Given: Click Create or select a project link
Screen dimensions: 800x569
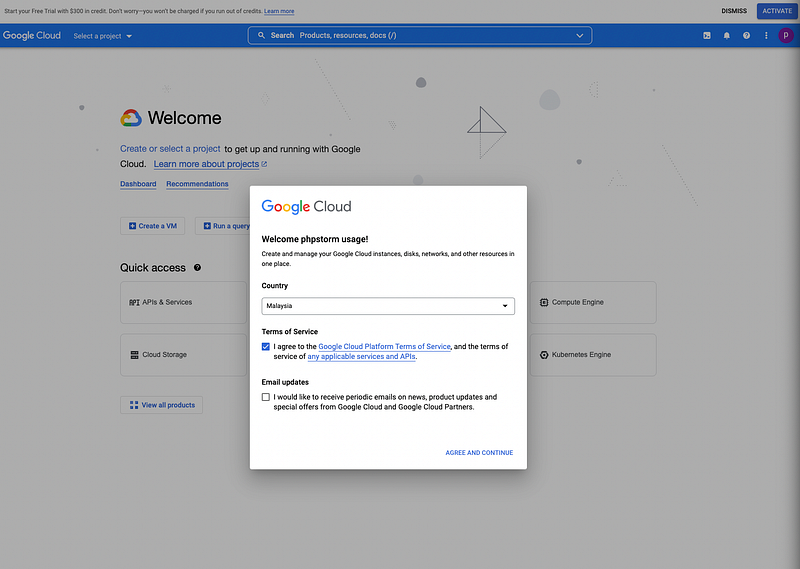Looking at the screenshot, I should pyautogui.click(x=170, y=149).
